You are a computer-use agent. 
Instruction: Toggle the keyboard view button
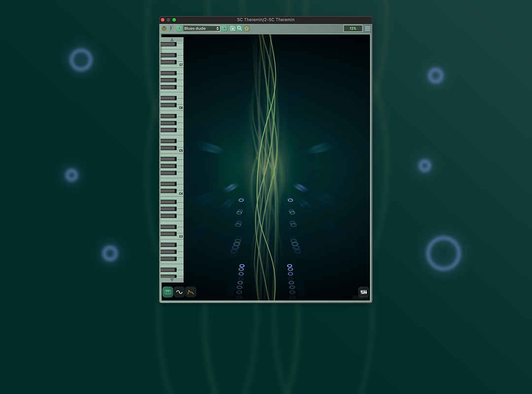coord(167,292)
